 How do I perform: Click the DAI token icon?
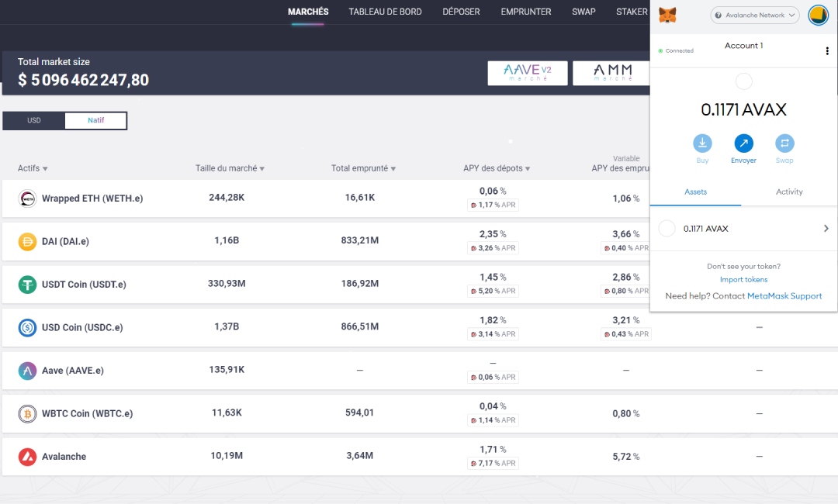[x=27, y=241]
